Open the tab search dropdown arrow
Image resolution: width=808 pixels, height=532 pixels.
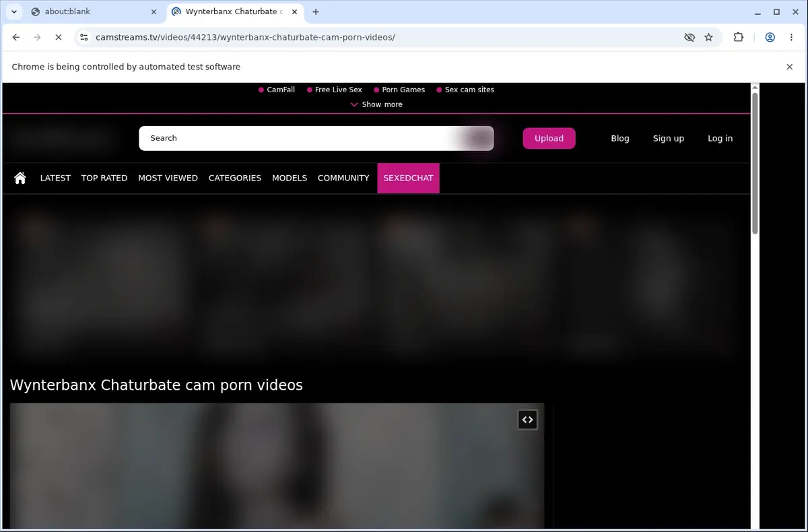14,11
